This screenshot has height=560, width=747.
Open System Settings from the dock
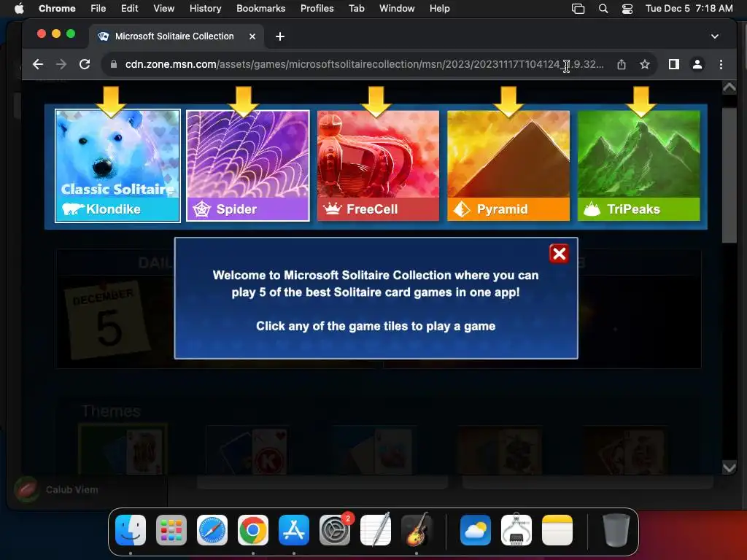(335, 530)
